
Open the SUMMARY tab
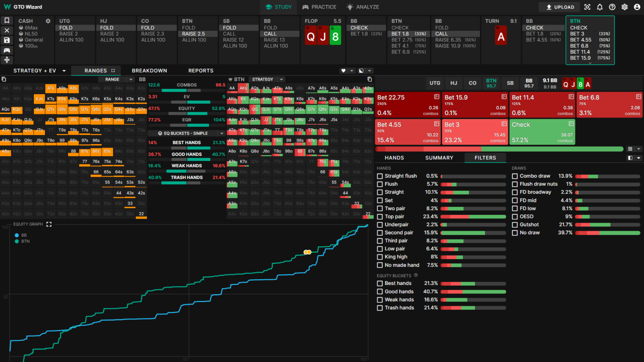439,158
